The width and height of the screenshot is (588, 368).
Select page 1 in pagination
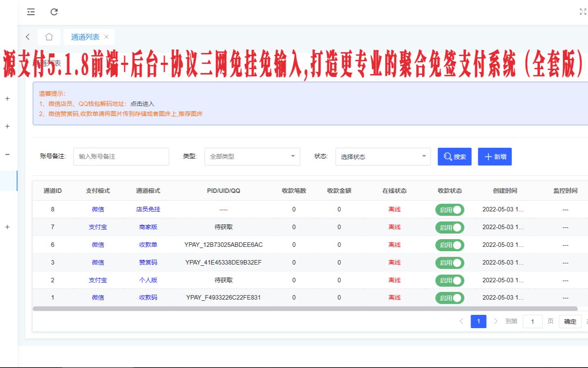pyautogui.click(x=479, y=321)
